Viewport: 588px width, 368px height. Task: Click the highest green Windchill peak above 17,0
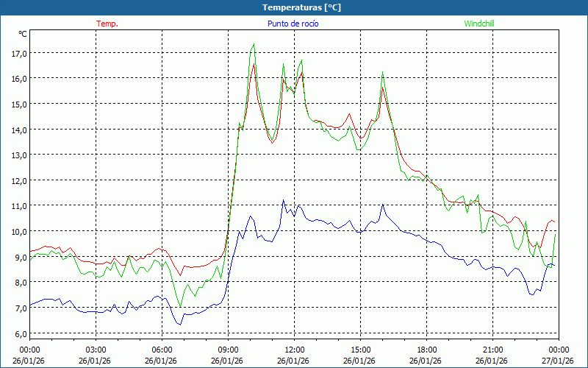[x=254, y=45]
